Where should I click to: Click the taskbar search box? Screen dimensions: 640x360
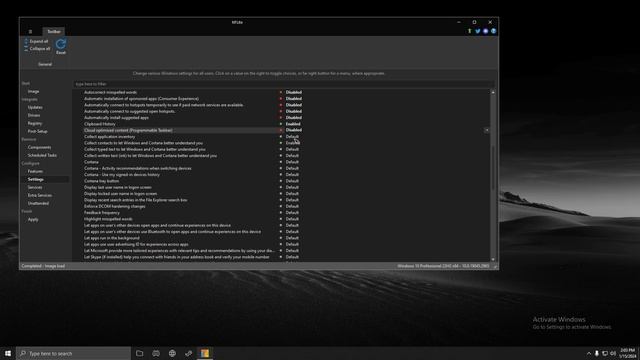[x=73, y=353]
